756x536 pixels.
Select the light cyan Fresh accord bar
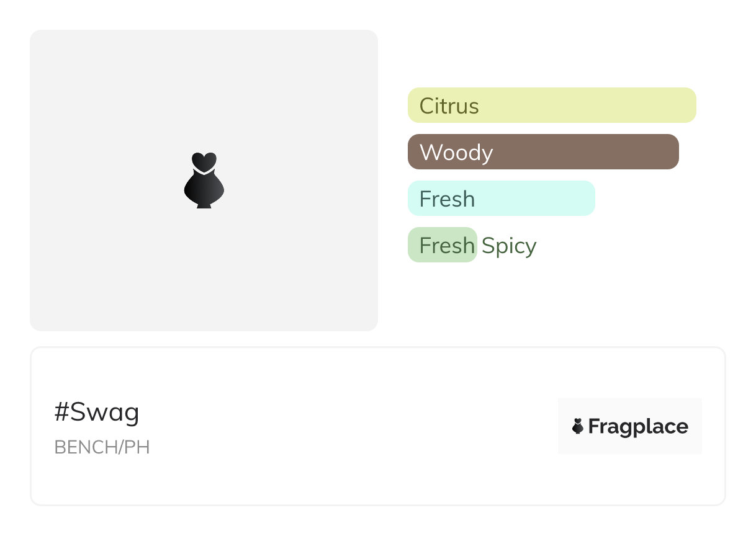point(501,199)
